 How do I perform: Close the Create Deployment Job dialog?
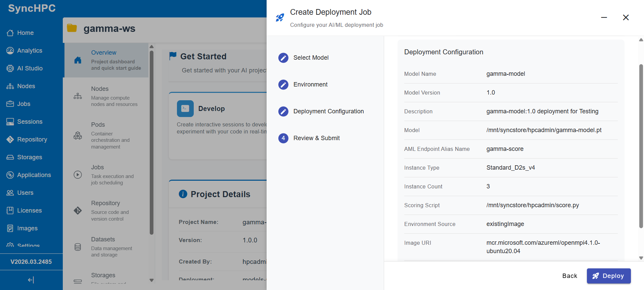point(626,17)
